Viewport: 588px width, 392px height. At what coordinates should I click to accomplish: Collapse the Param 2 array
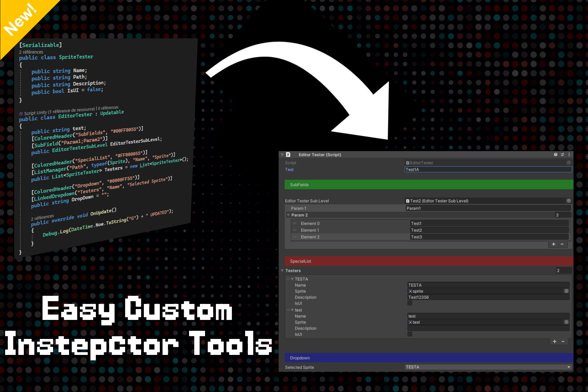coord(288,215)
